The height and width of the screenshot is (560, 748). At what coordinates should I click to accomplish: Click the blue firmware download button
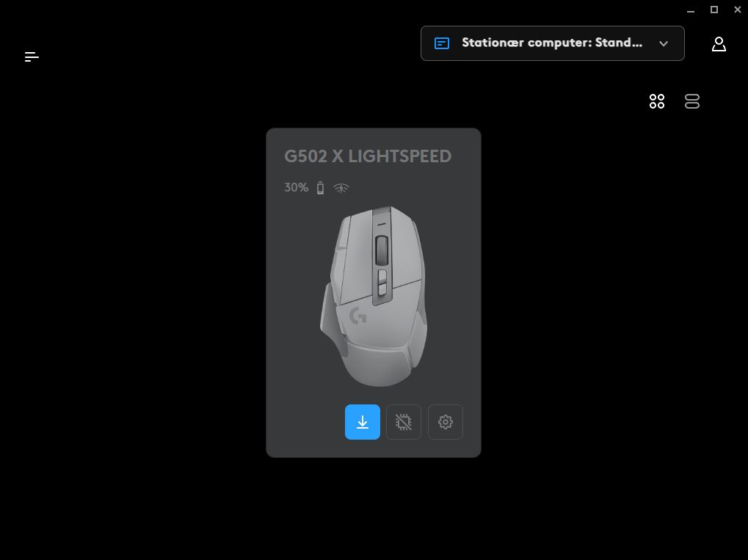[x=363, y=422]
